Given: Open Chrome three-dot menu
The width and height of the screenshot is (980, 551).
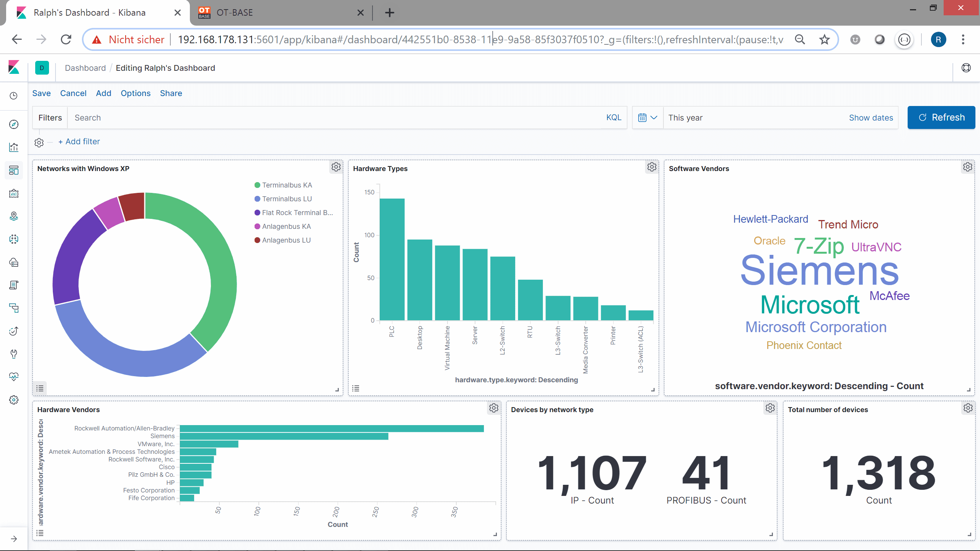Looking at the screenshot, I should tap(963, 39).
